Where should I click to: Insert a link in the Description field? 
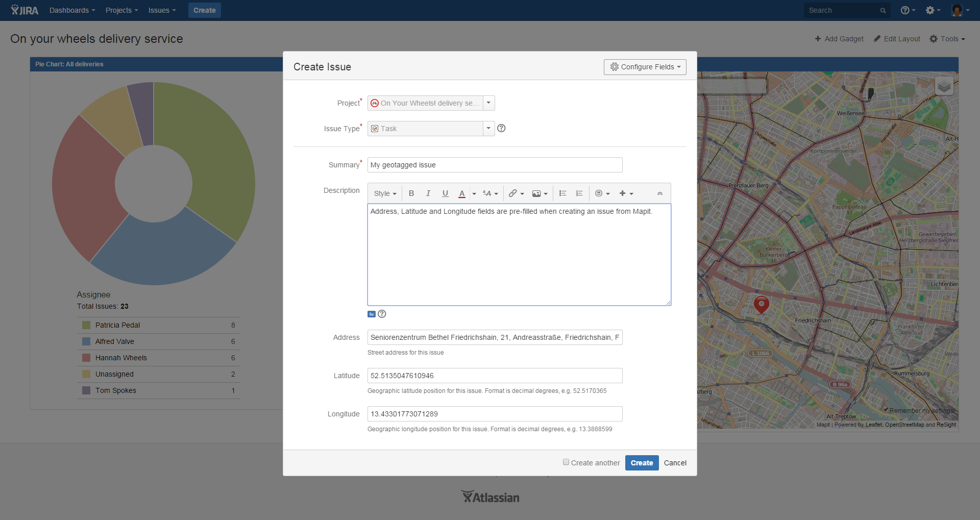point(513,193)
